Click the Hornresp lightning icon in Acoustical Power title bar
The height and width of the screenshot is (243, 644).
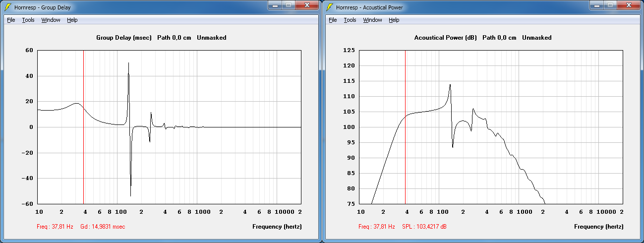click(x=329, y=7)
